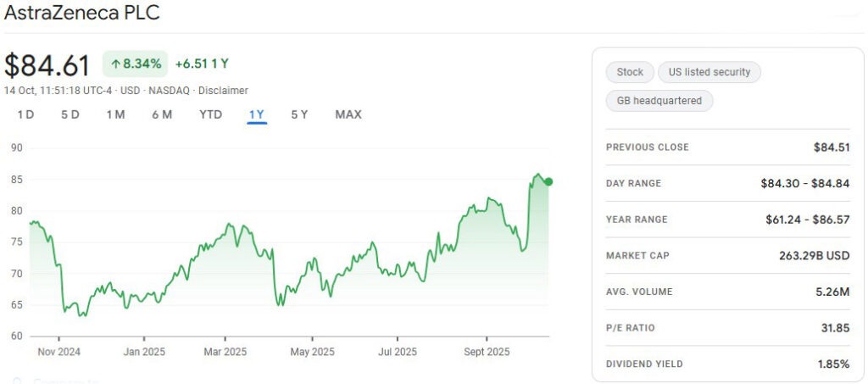This screenshot has height=384, width=868.
Task: Click the $84.30 - $84.84 day range value
Action: 805,183
